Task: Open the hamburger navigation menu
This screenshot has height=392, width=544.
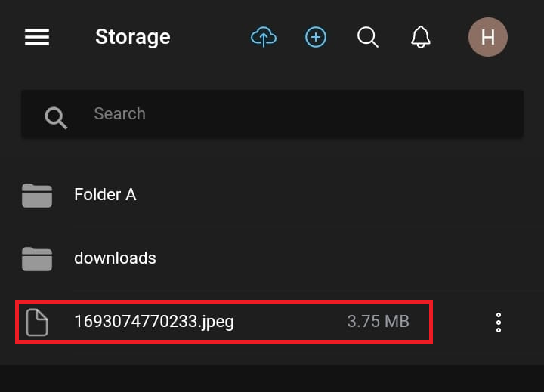Action: click(37, 37)
